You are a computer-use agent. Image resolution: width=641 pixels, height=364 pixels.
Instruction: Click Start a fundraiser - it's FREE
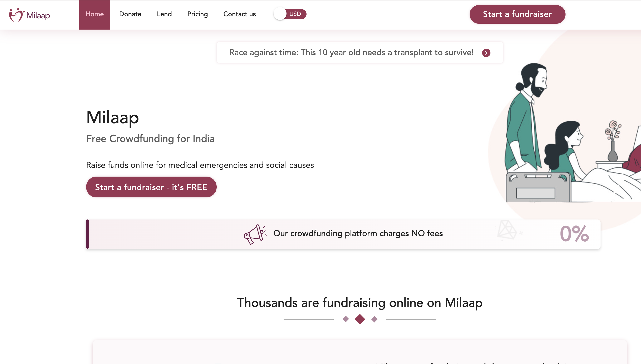(151, 187)
